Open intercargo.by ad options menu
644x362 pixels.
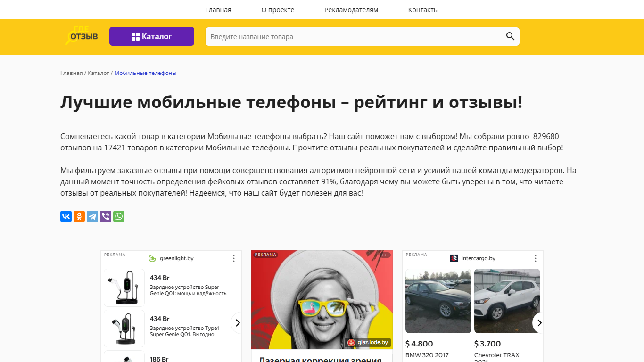(536, 258)
